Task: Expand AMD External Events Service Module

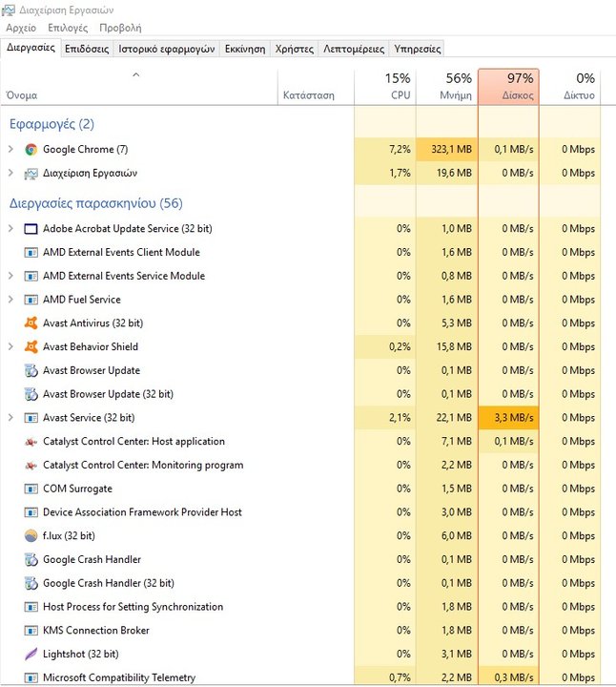Action: pos(10,276)
